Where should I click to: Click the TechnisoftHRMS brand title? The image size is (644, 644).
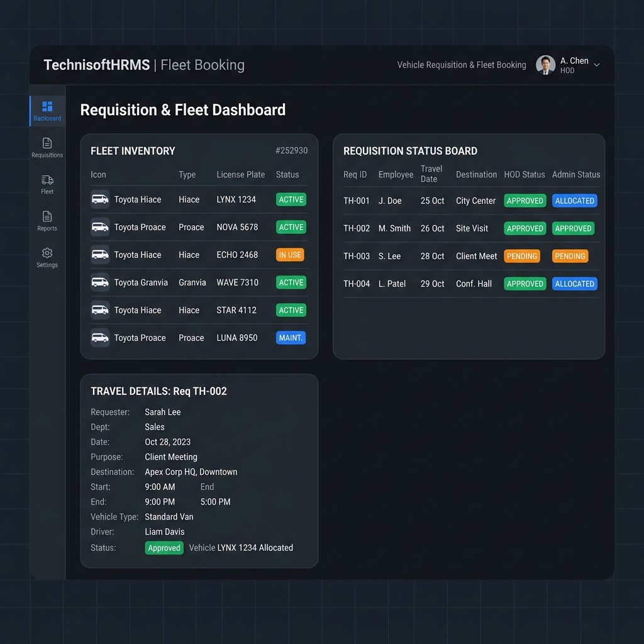(x=96, y=65)
